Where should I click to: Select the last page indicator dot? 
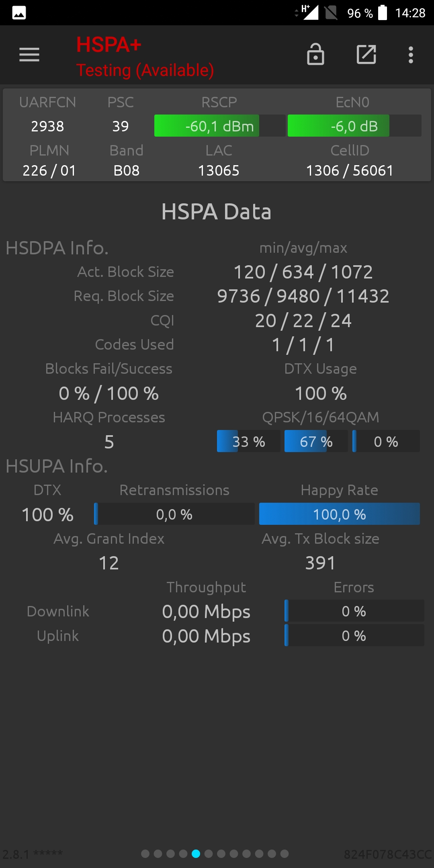click(x=285, y=854)
